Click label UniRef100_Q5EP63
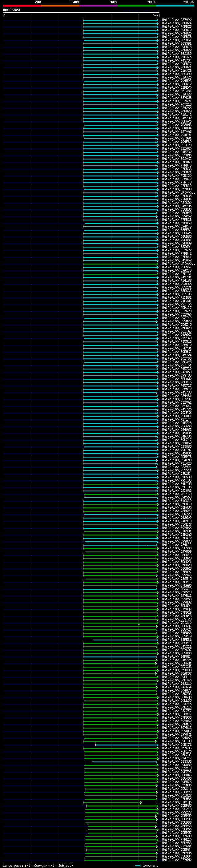 click(176, 826)
